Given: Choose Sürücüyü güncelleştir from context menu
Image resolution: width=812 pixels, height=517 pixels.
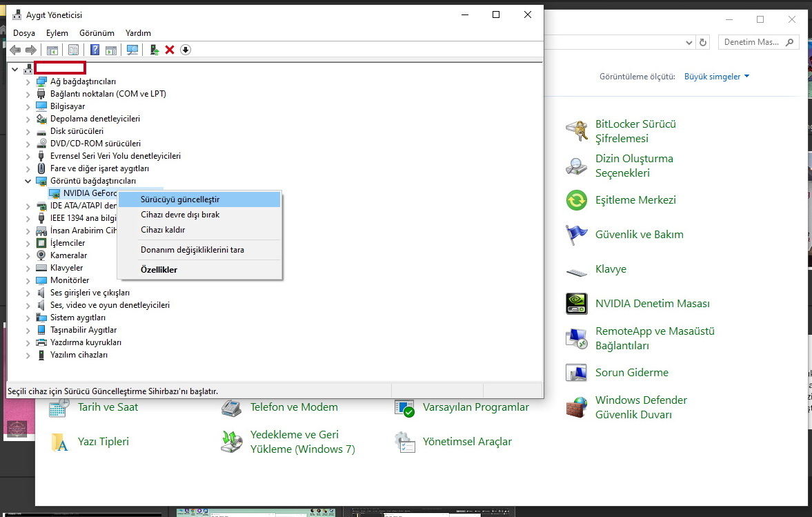Looking at the screenshot, I should (x=199, y=199).
